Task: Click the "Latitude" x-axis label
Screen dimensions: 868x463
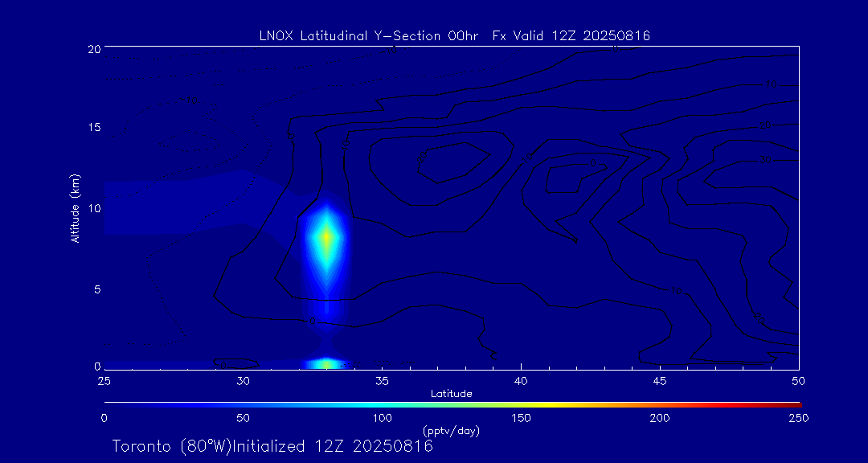Action: click(x=452, y=394)
